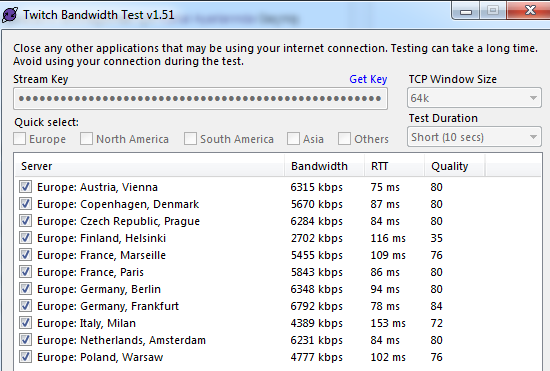The image size is (550, 371).
Task: Open the Test Duration dropdown
Action: [474, 137]
